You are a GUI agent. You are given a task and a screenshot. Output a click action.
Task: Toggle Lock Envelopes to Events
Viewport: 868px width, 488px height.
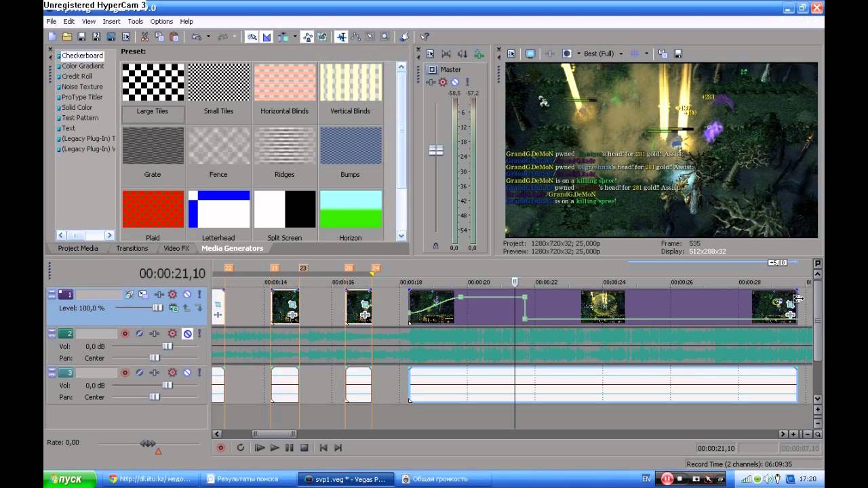(307, 37)
